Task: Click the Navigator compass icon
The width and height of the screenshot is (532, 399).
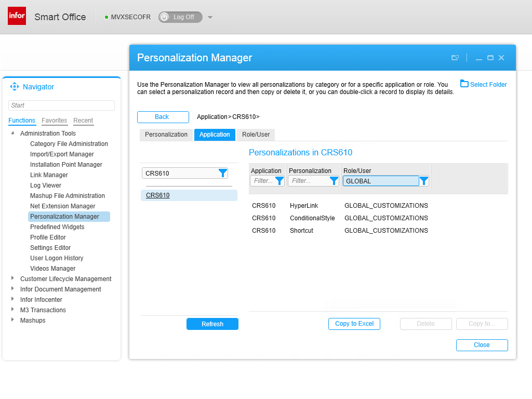Action: (x=14, y=87)
